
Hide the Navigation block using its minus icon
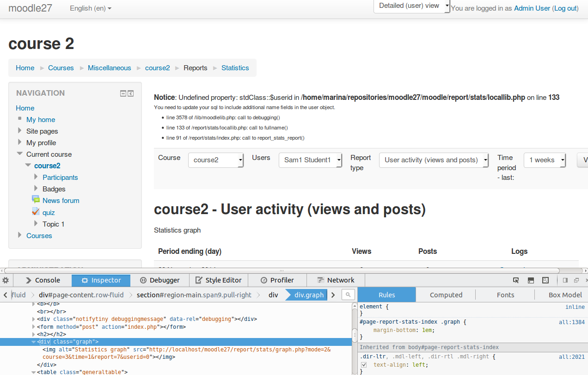123,93
